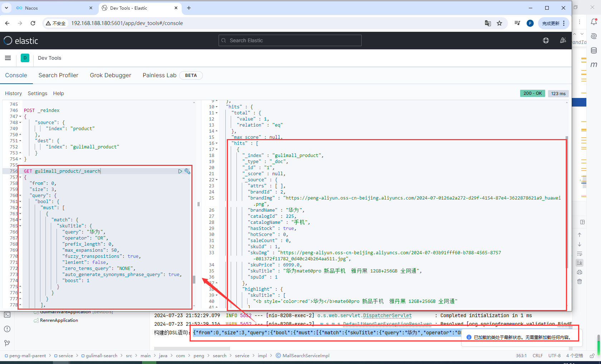601x364 pixels.
Task: Clear the IDE console with trash icon
Action: tap(580, 281)
